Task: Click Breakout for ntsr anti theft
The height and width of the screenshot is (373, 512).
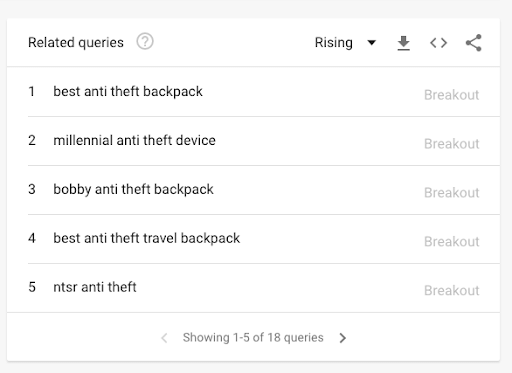Action: click(452, 291)
